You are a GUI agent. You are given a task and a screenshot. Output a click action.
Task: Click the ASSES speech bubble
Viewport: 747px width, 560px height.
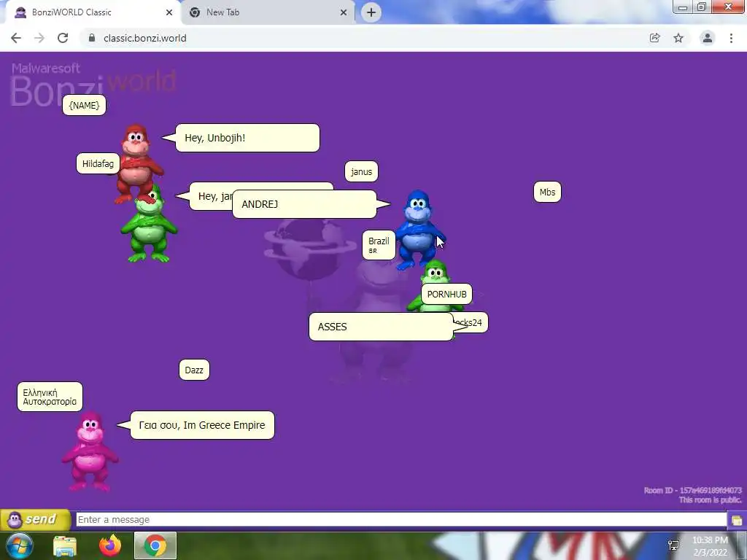(381, 327)
